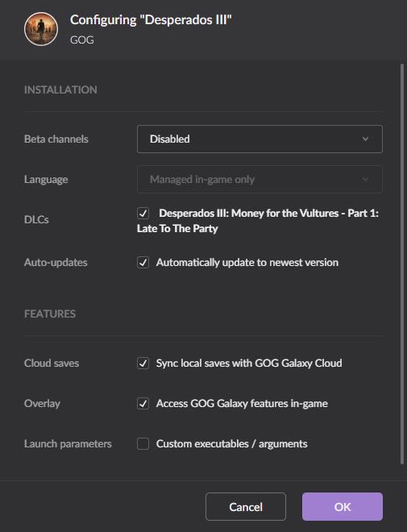Image resolution: width=407 pixels, height=532 pixels.
Task: Enable Custom executables / arguments checkbox
Action: pyautogui.click(x=143, y=444)
